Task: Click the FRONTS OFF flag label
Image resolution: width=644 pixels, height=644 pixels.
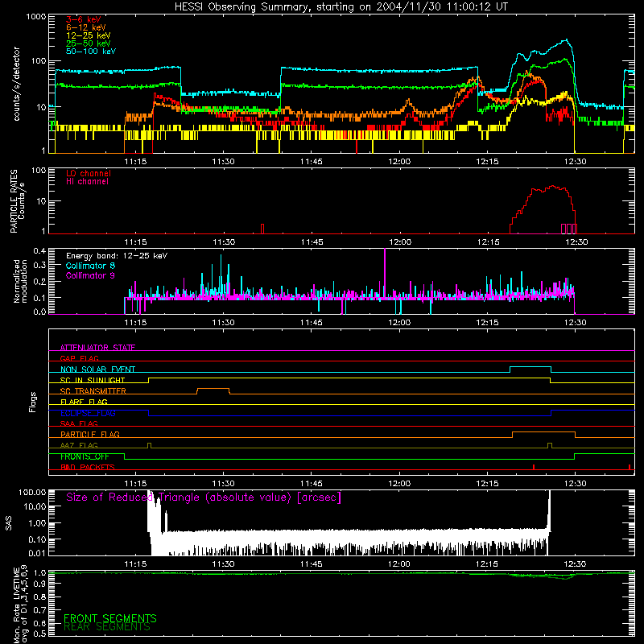Action: [85, 456]
